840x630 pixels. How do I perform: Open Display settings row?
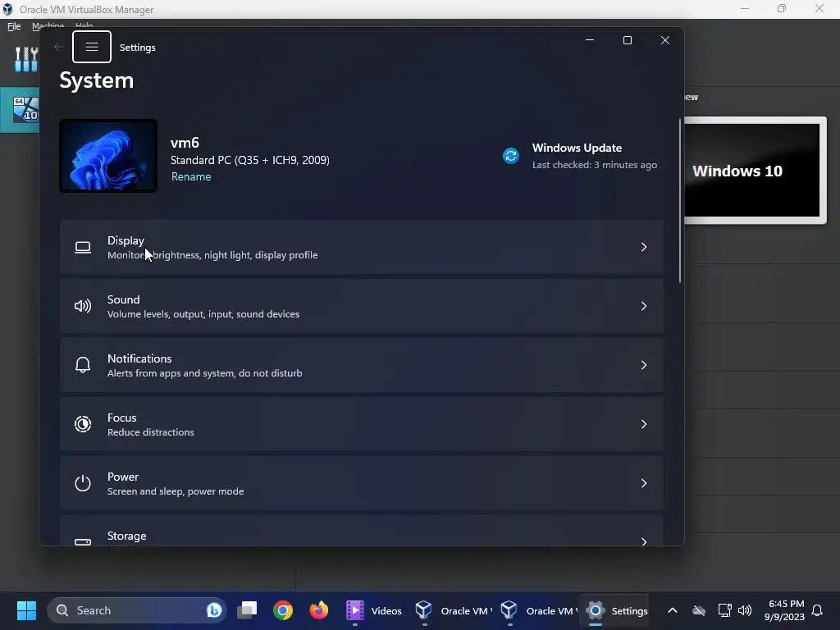[x=362, y=247]
